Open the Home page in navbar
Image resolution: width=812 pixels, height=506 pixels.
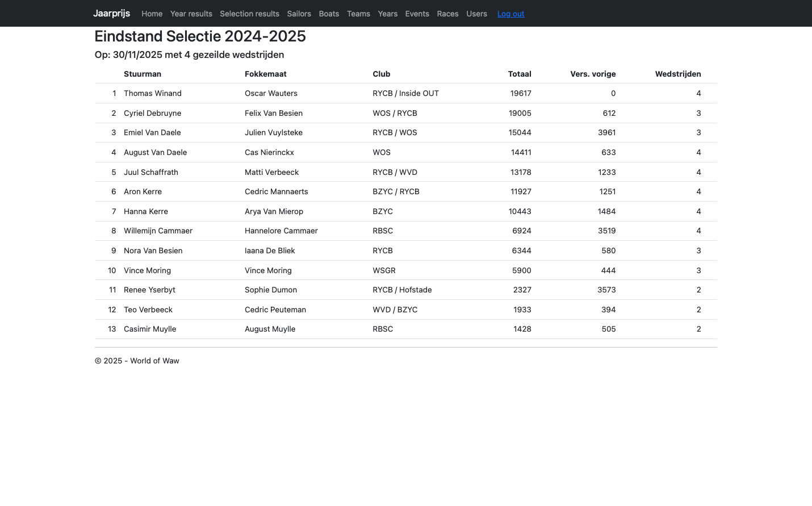coord(152,14)
